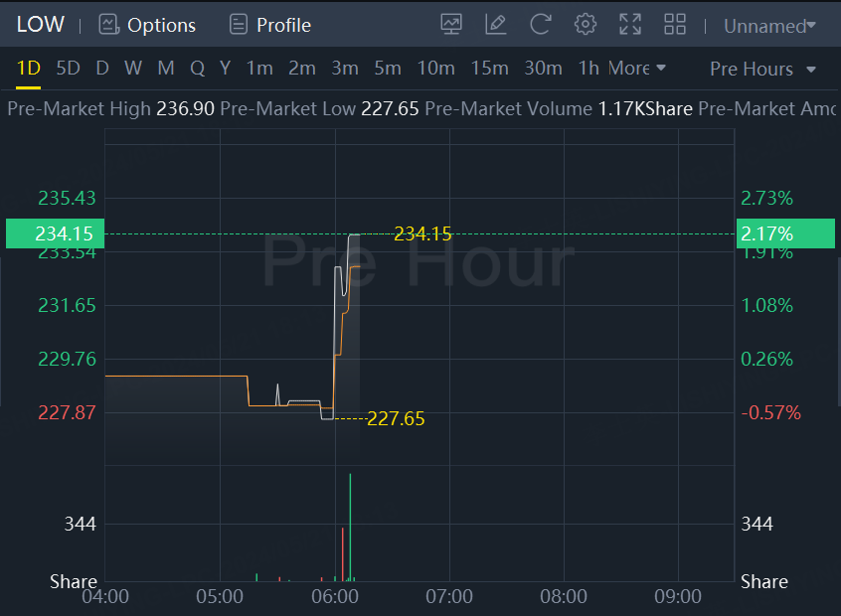Click the refresh chart icon
Viewport: 841px width, 616px height.
[x=541, y=25]
